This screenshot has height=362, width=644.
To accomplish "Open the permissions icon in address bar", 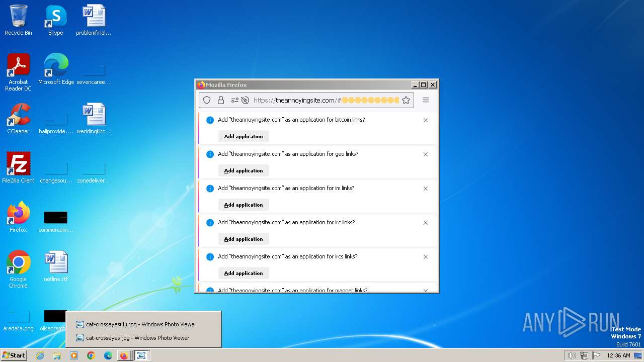I will (x=234, y=100).
